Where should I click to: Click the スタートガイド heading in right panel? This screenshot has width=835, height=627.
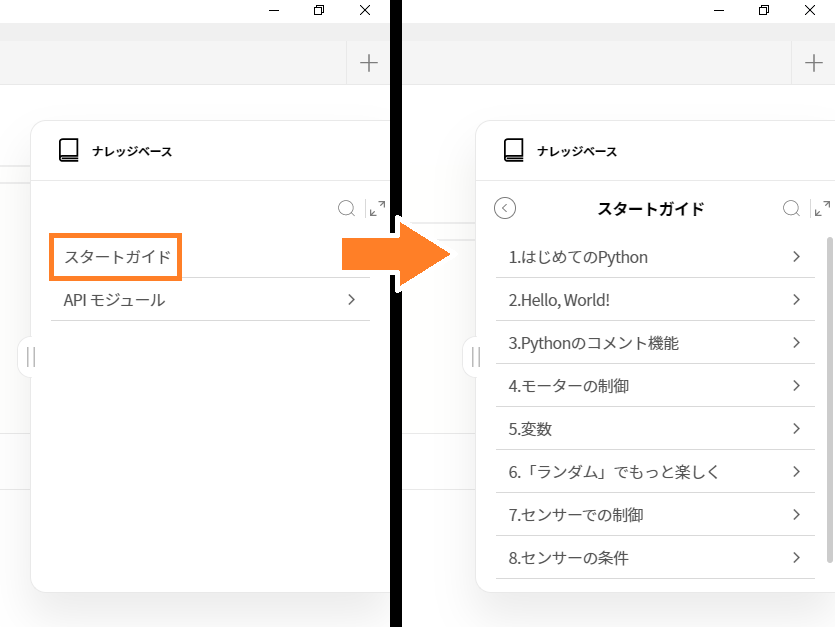tap(651, 209)
